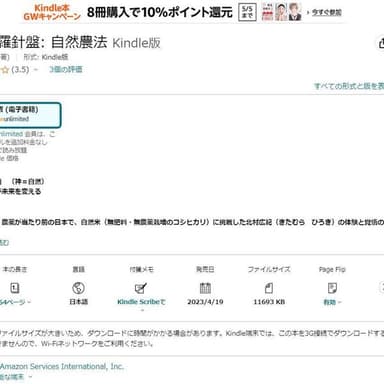Expand the star rating dropdown arrow

point(36,70)
